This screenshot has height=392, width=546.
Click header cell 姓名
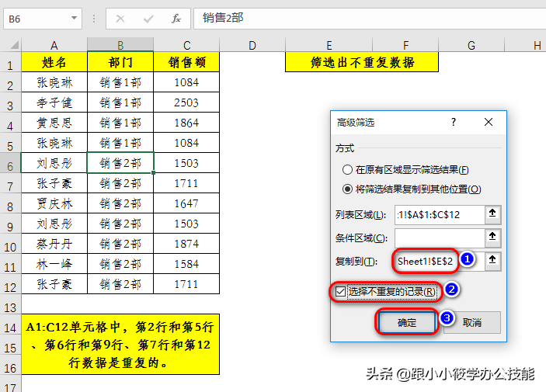point(54,62)
